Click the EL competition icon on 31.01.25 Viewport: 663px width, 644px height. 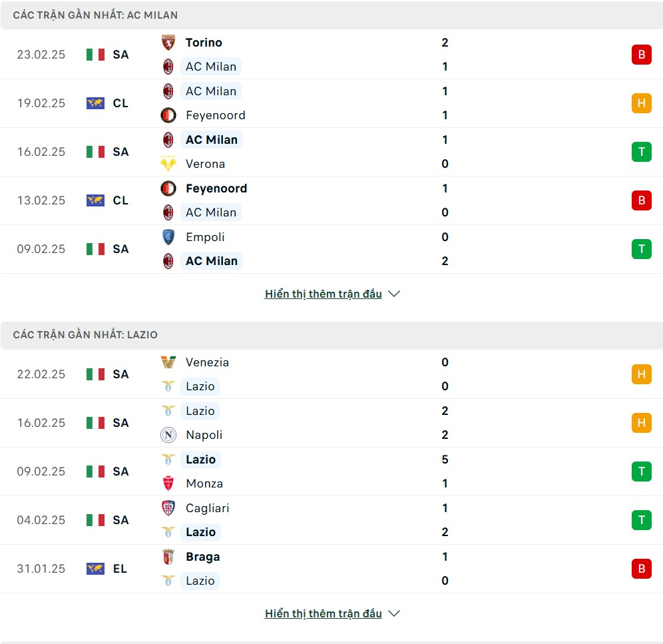95,569
